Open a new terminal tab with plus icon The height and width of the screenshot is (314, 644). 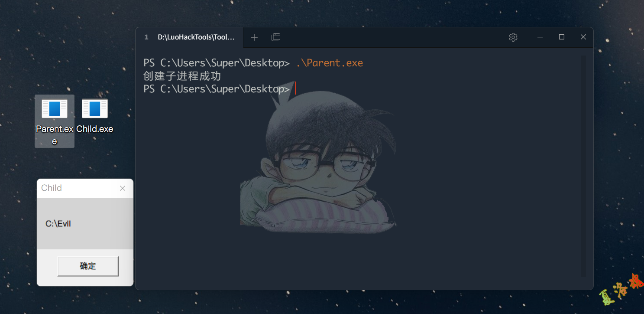254,37
